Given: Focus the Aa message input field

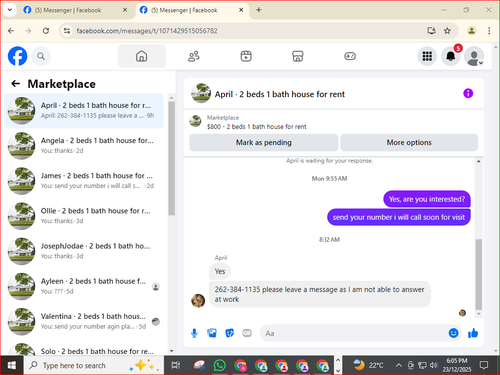Looking at the screenshot, I should [353, 333].
